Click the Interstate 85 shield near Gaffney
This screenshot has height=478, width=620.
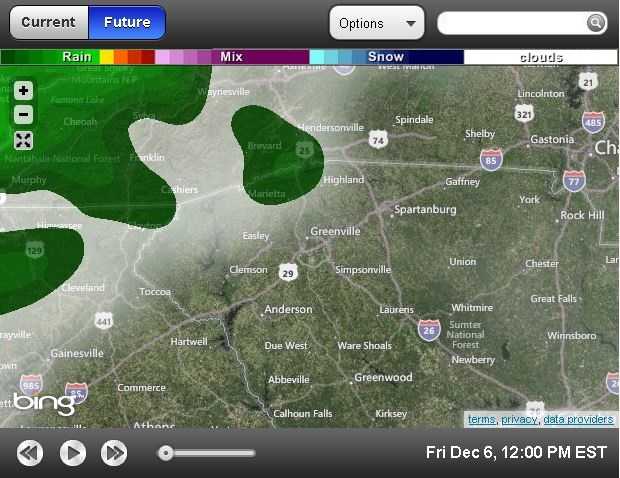tap(491, 160)
